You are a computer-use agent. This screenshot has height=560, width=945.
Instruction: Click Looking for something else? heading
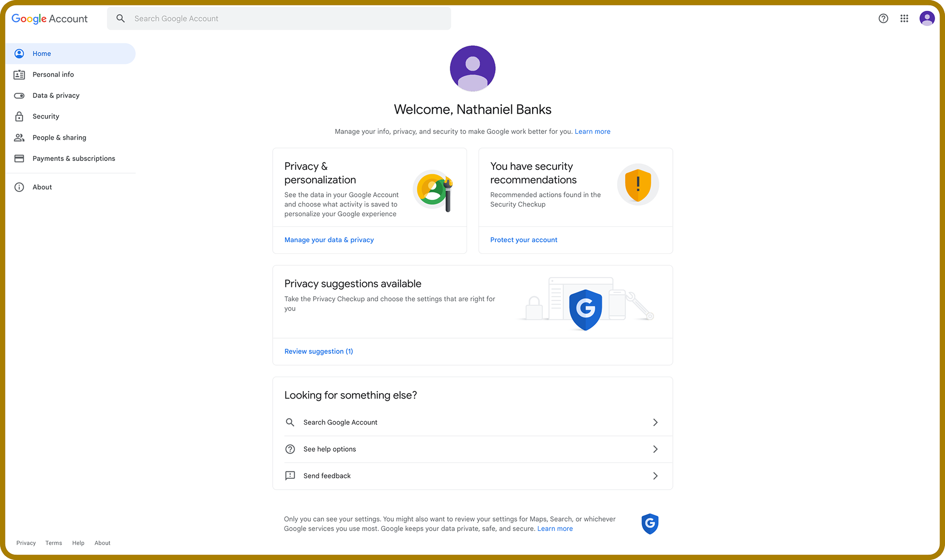coord(350,396)
